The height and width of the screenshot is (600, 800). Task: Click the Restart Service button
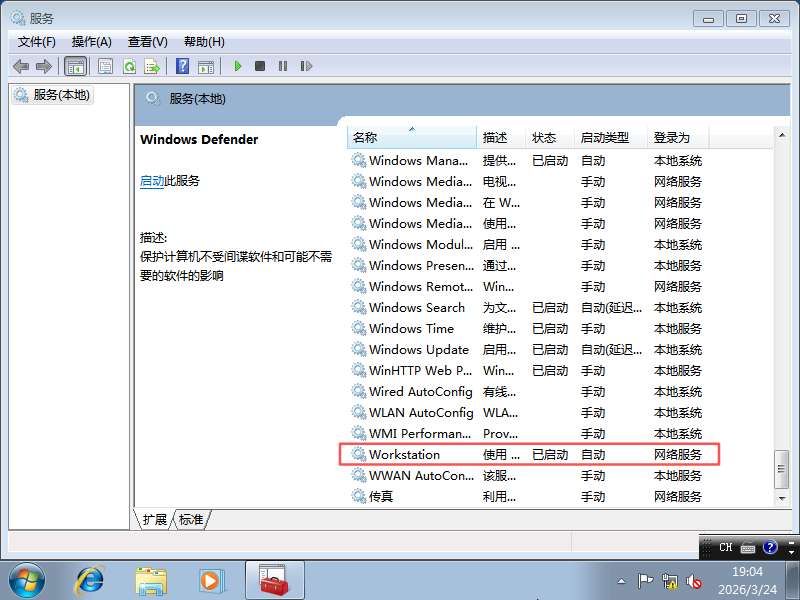click(306, 66)
